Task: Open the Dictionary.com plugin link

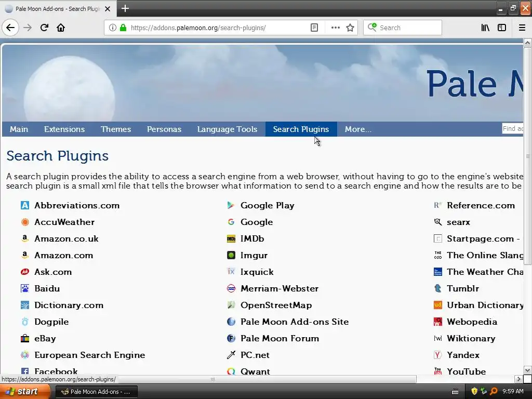Action: [69, 305]
